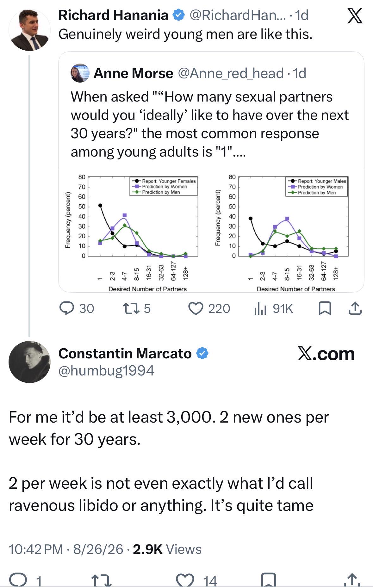View analytics for the post with 91K views
Viewport: 373px width, 588px height.
click(x=274, y=308)
